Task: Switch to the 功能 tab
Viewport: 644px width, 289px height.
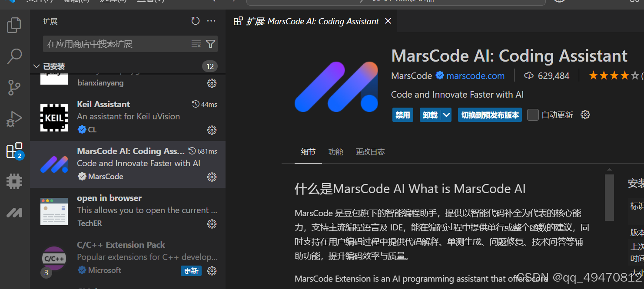Action: pos(336,152)
